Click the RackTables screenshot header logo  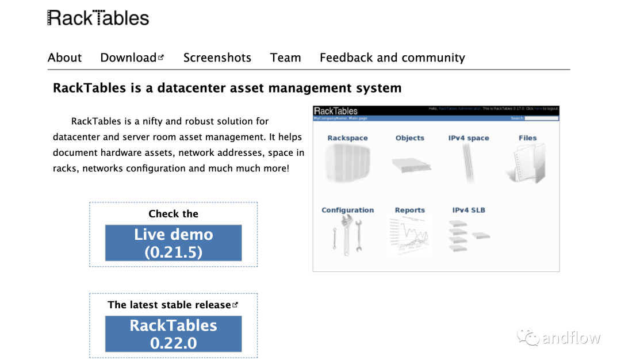336,110
